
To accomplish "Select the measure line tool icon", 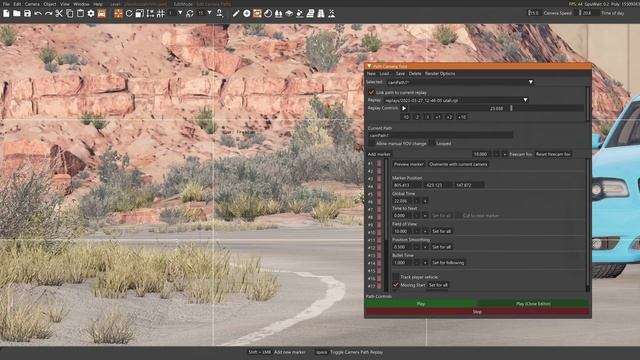I will [236, 13].
